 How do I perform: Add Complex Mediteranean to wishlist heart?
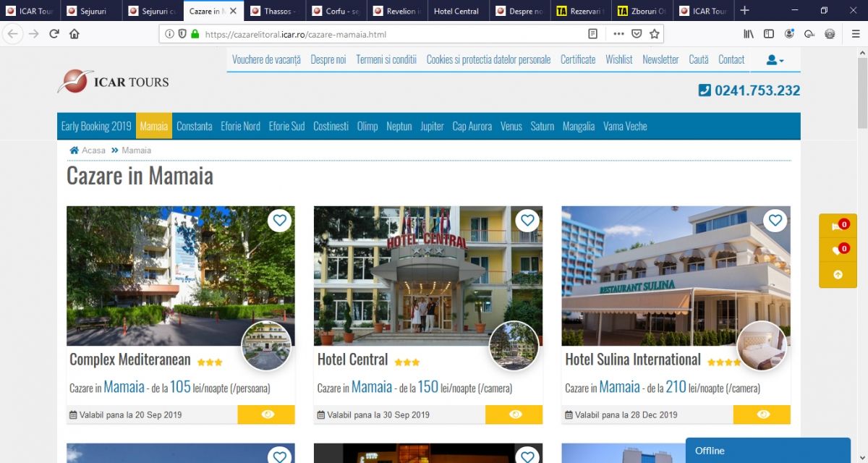(280, 220)
